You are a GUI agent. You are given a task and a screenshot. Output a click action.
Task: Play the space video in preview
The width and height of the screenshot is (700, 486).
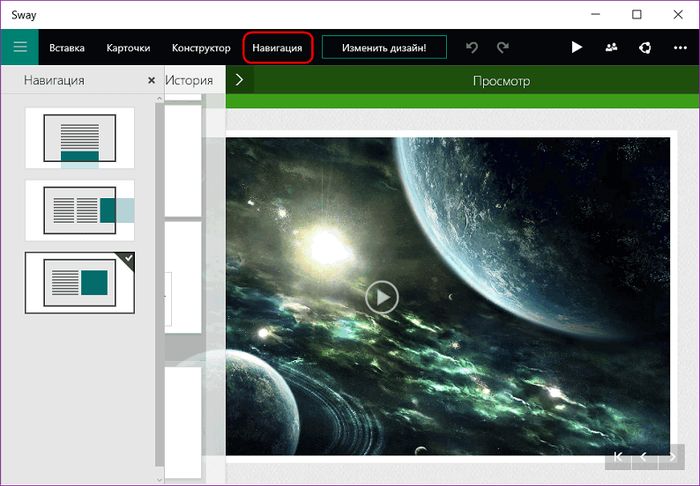(x=381, y=296)
